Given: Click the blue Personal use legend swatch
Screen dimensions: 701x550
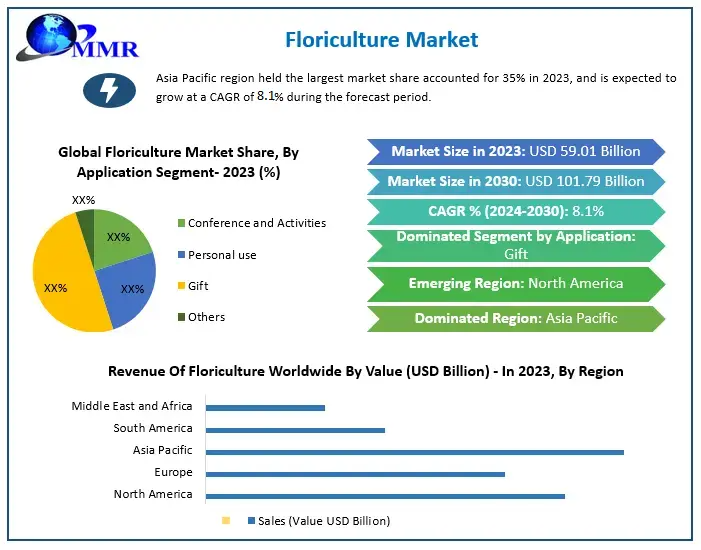Looking at the screenshot, I should (x=181, y=254).
